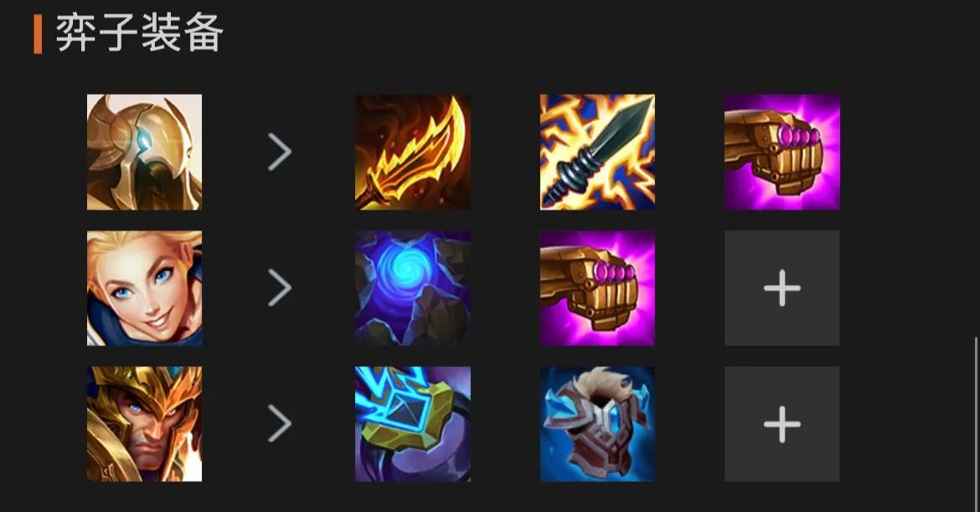980x512 pixels.
Task: Open the Jarvan IV champion portrait
Action: coord(144,424)
